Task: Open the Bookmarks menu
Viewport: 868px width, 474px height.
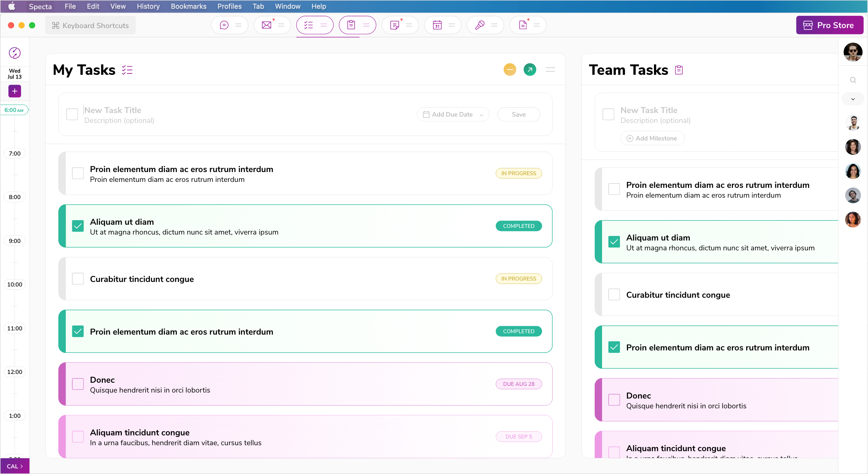Action: [x=188, y=6]
